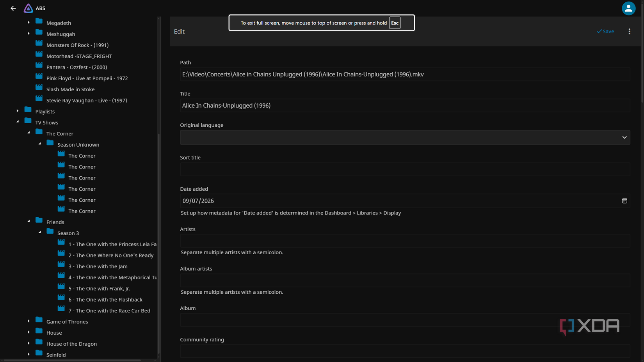
Task: Select the 'Game of Thrones' label
Action: point(67,322)
